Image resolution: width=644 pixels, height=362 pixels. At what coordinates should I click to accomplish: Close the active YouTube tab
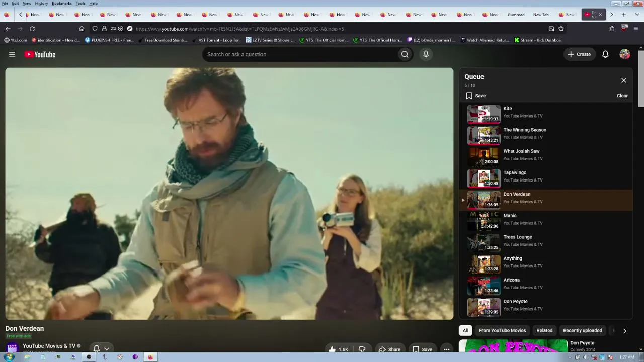pyautogui.click(x=600, y=15)
